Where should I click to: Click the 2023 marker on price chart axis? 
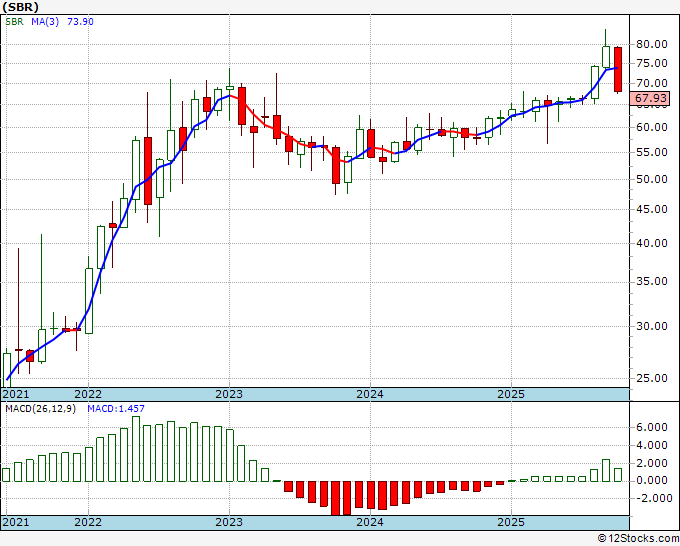point(229,394)
